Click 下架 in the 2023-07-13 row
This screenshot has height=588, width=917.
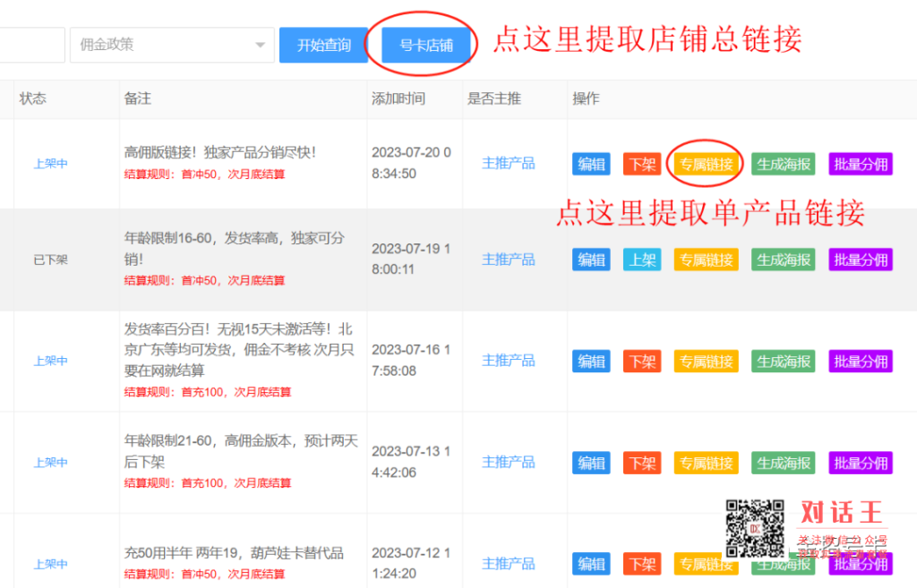pos(642,463)
